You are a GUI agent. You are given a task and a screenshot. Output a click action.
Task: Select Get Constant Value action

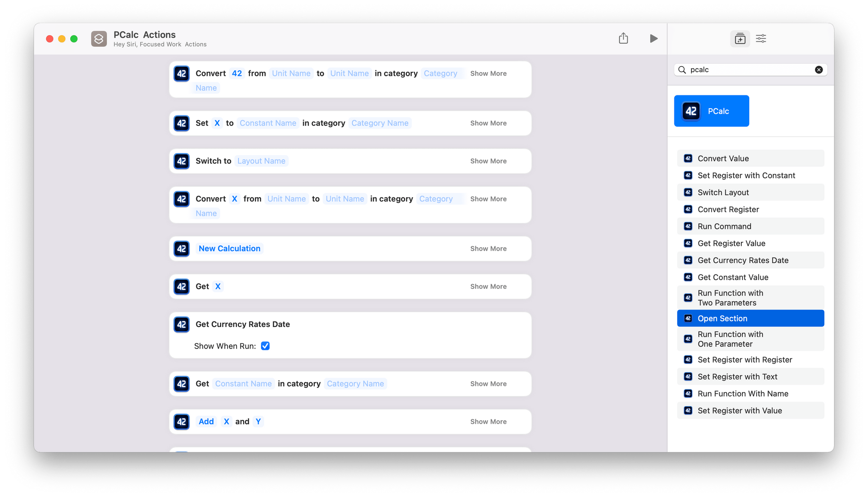click(x=751, y=277)
